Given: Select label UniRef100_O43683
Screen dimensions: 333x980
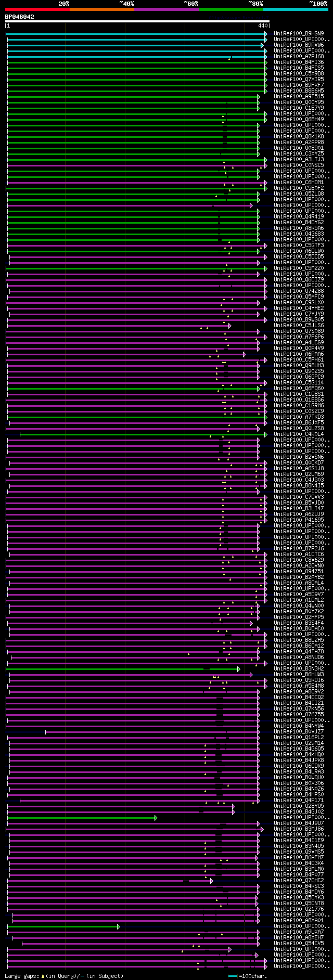Looking at the screenshot, I should (x=299, y=234).
